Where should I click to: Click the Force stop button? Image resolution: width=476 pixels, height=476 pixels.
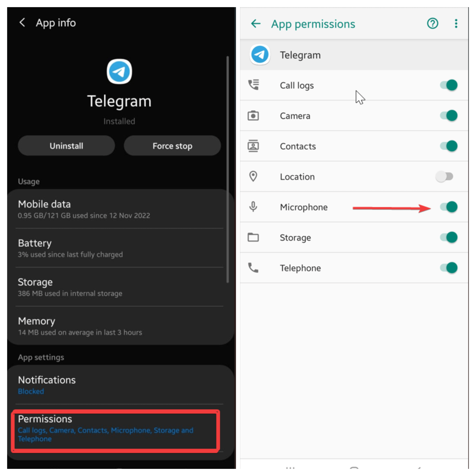coord(172,146)
